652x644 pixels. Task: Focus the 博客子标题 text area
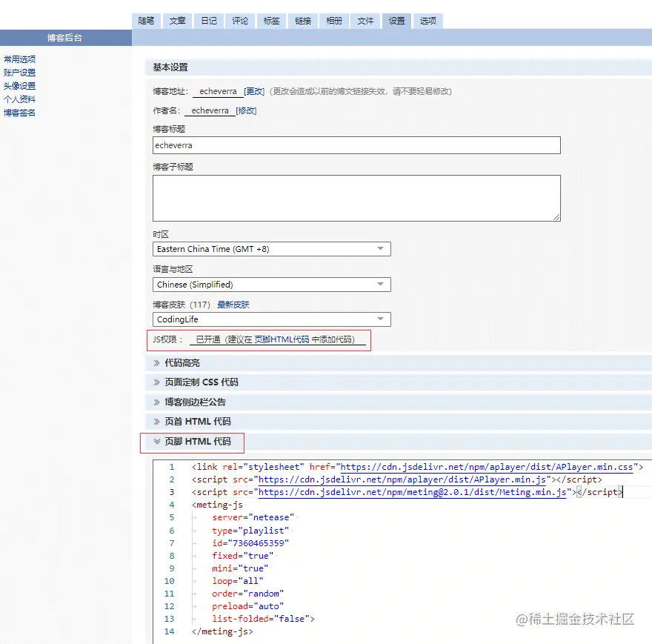coord(356,198)
